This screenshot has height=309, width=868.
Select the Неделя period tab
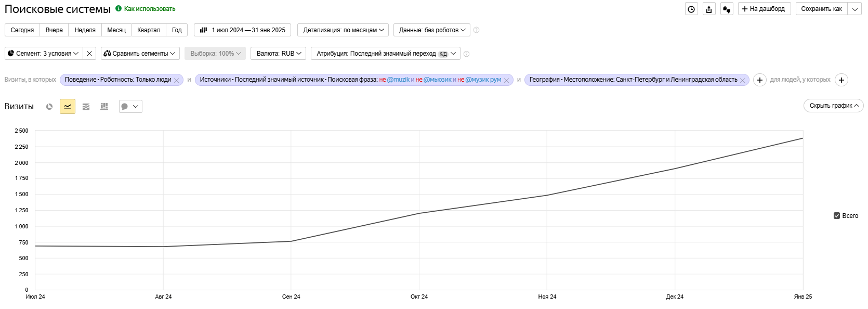click(x=85, y=30)
